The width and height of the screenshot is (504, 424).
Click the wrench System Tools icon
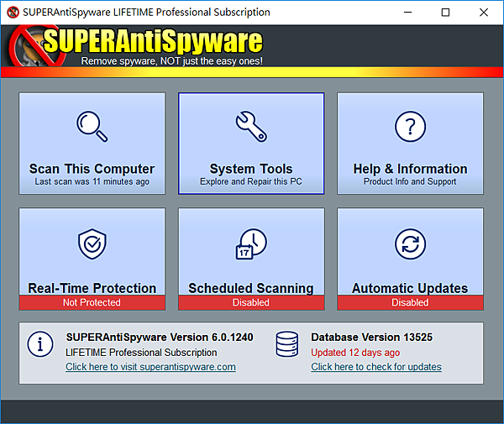(251, 127)
